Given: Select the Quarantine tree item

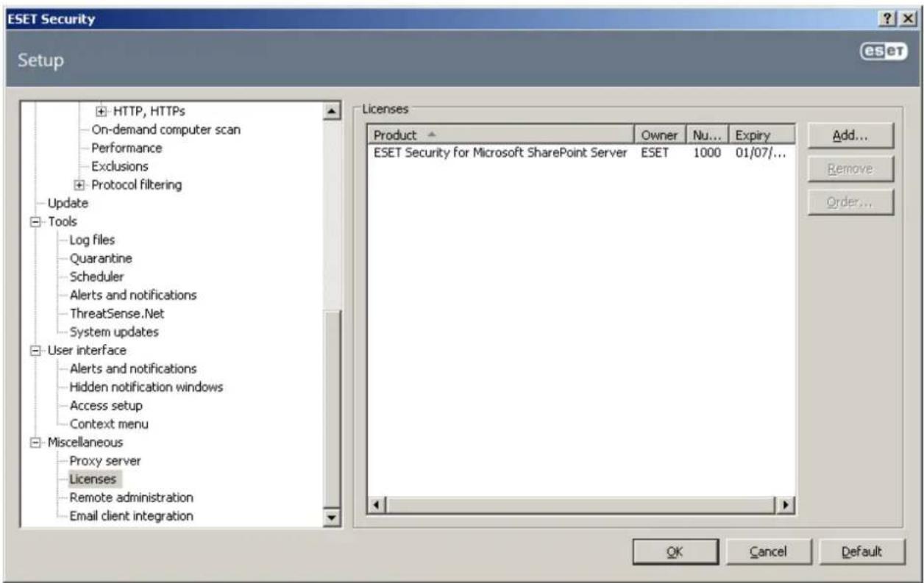Looking at the screenshot, I should coord(101,258).
